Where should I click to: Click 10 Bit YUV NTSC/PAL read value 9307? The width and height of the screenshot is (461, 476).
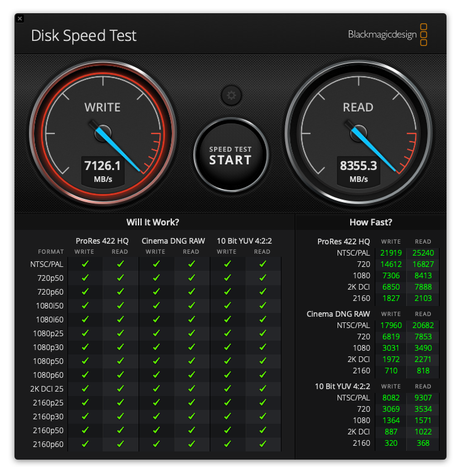[x=423, y=398]
